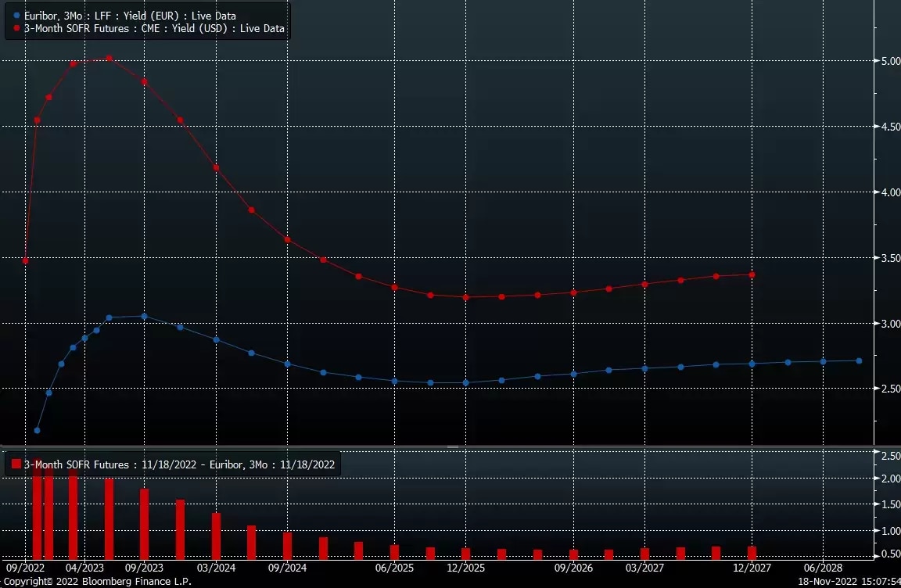This screenshot has height=588, width=901.
Task: Click the Euribor point at 06/2028 gridline
Action: tap(823, 361)
